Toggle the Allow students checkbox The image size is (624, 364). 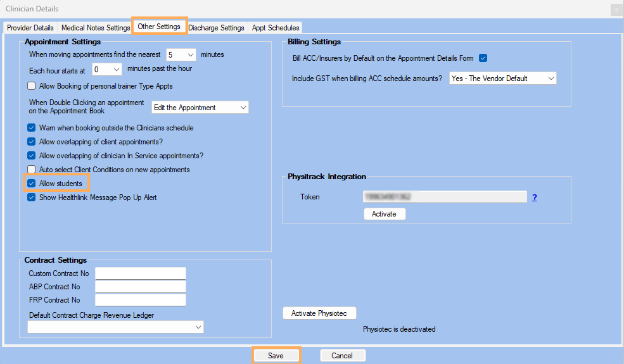pos(32,184)
